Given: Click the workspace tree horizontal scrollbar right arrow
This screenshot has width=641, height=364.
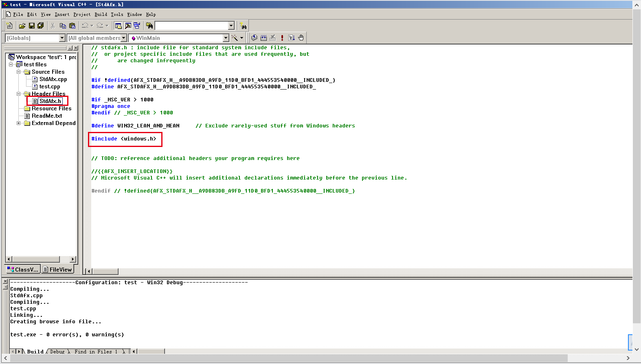Looking at the screenshot, I should 73,259.
